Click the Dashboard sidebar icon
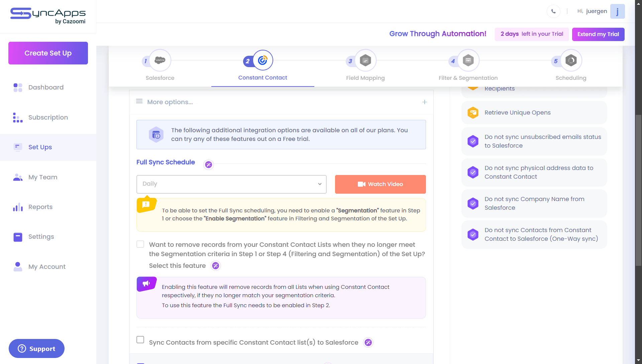Screen dimensions: 642x364 (x=18, y=87)
